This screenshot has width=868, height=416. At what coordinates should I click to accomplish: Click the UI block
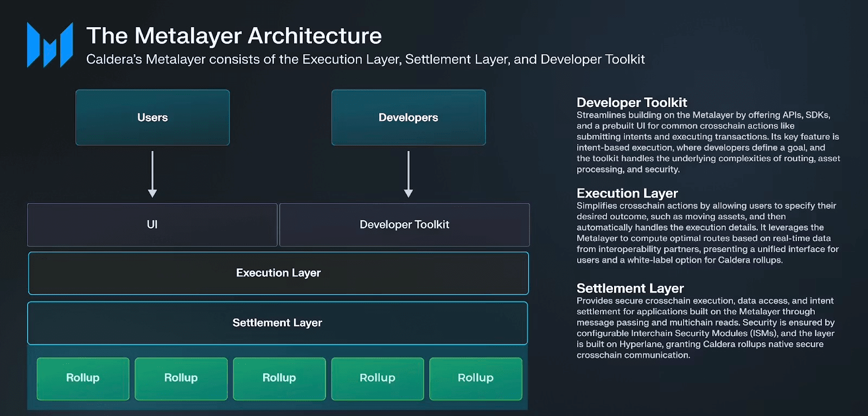point(152,225)
